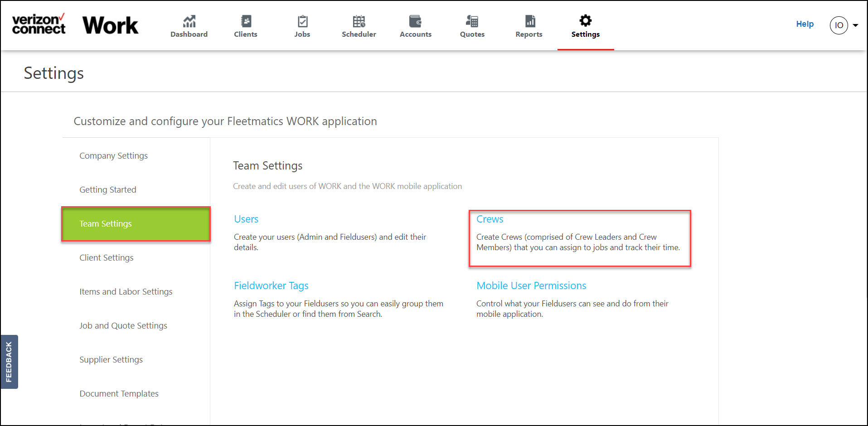
Task: Open the Reports tab label
Action: (529, 34)
